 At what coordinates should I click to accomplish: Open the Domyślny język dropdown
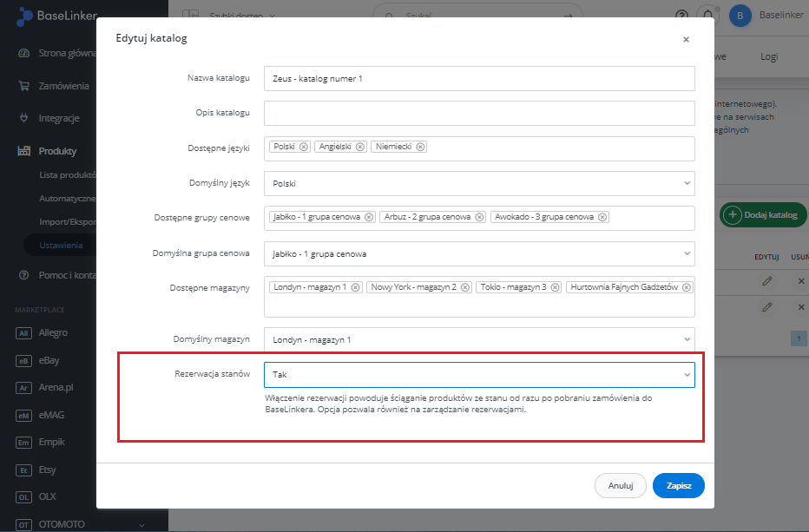click(x=479, y=183)
